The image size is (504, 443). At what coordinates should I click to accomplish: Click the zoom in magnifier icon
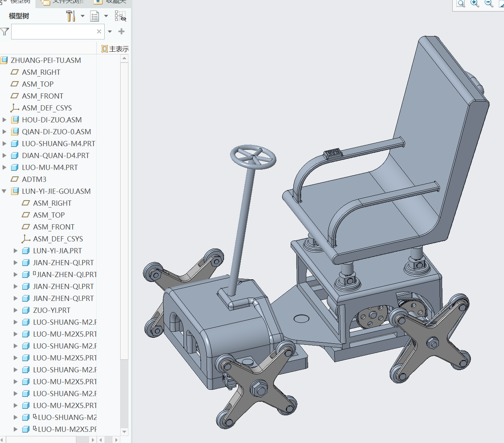(x=475, y=4)
